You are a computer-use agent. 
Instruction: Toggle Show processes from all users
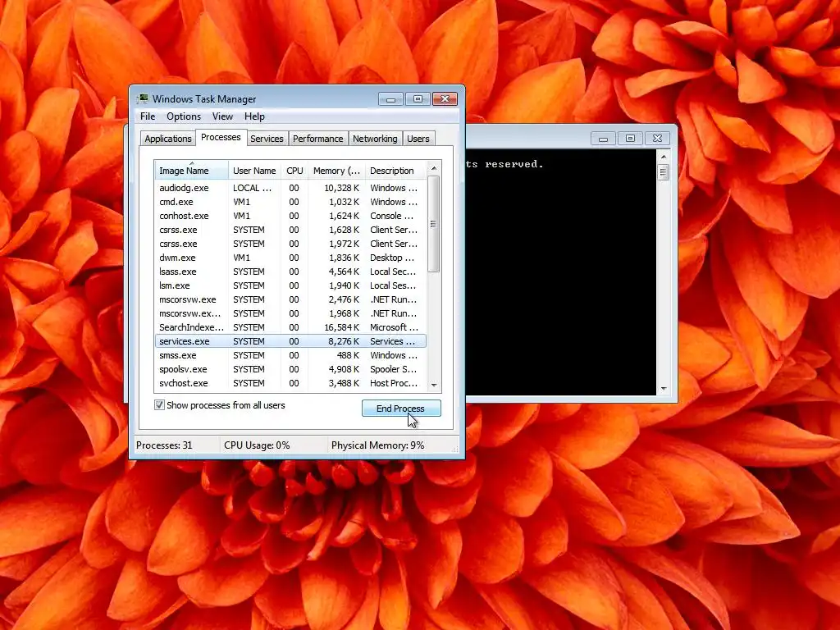point(159,405)
